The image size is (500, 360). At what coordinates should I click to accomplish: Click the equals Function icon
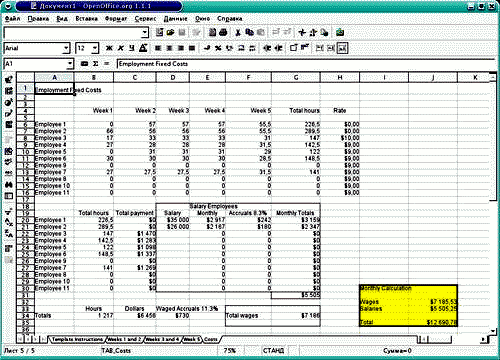[107, 64]
